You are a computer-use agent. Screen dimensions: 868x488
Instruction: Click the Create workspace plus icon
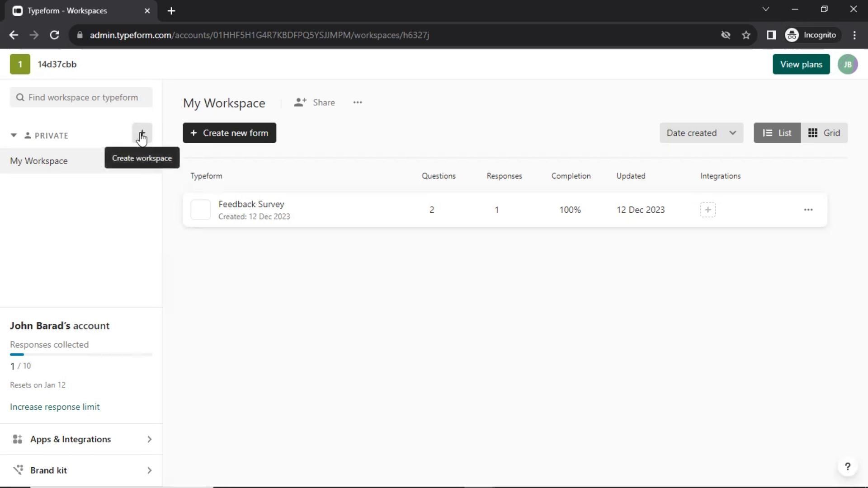coord(142,133)
